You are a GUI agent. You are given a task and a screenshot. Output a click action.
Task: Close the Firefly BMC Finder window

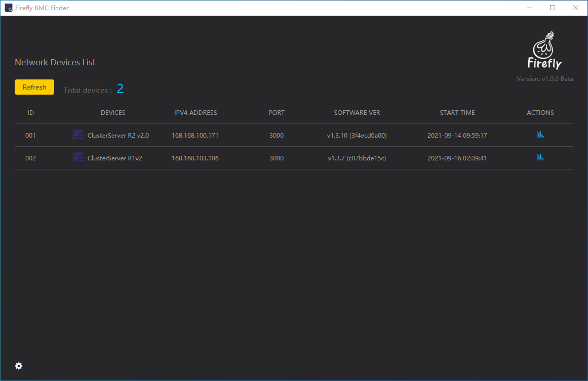[576, 8]
